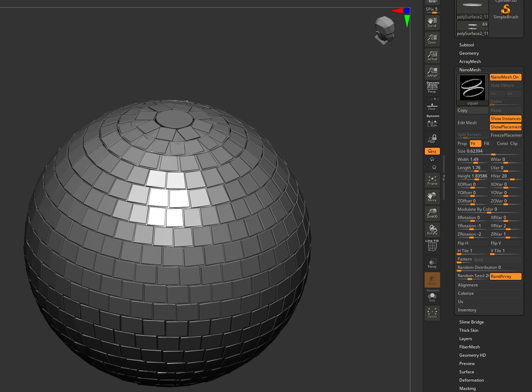
Task: Click the Zoom3D icon
Action: (432, 213)
